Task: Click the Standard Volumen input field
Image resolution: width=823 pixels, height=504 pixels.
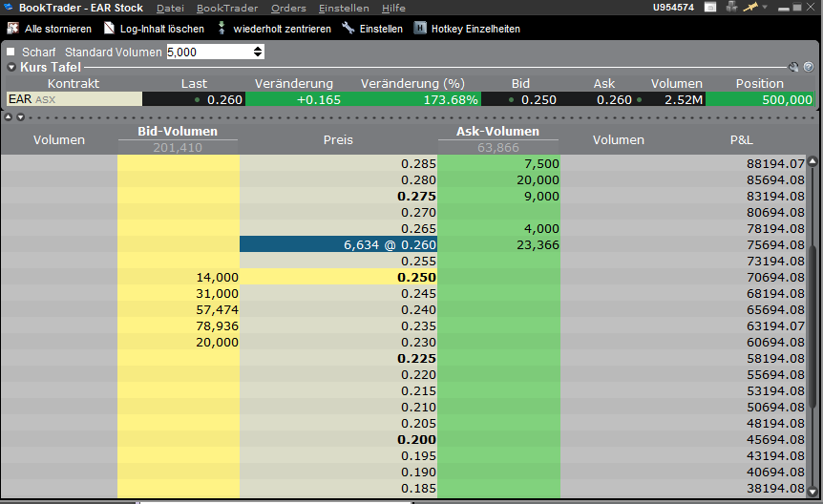Action: [x=208, y=52]
